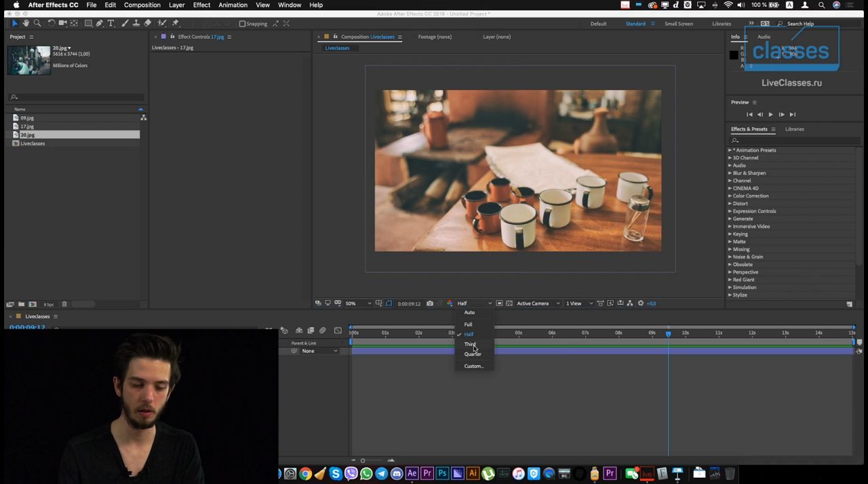Open the 50% magnification dropdown
Screen dimensions: 868x484
(353, 303)
